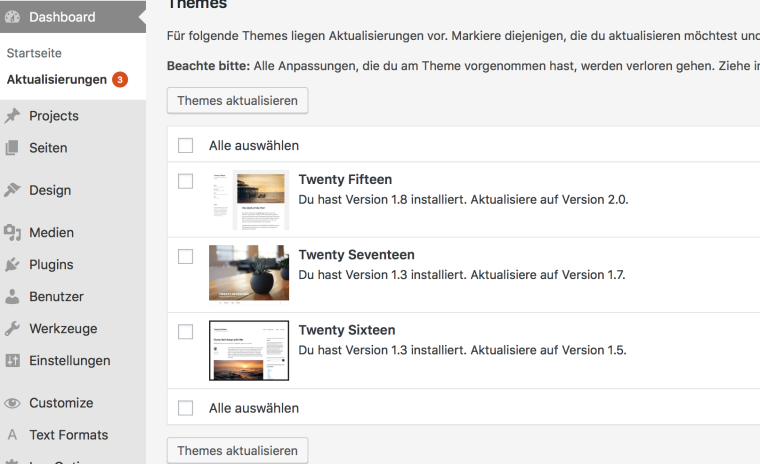
Task: Click the Medien media icon
Action: 13,233
